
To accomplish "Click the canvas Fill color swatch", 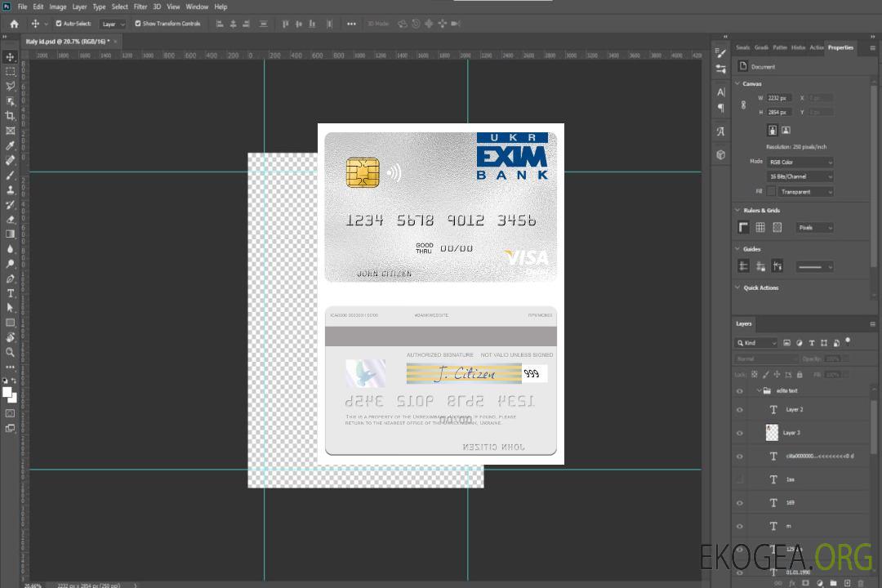I will point(771,192).
